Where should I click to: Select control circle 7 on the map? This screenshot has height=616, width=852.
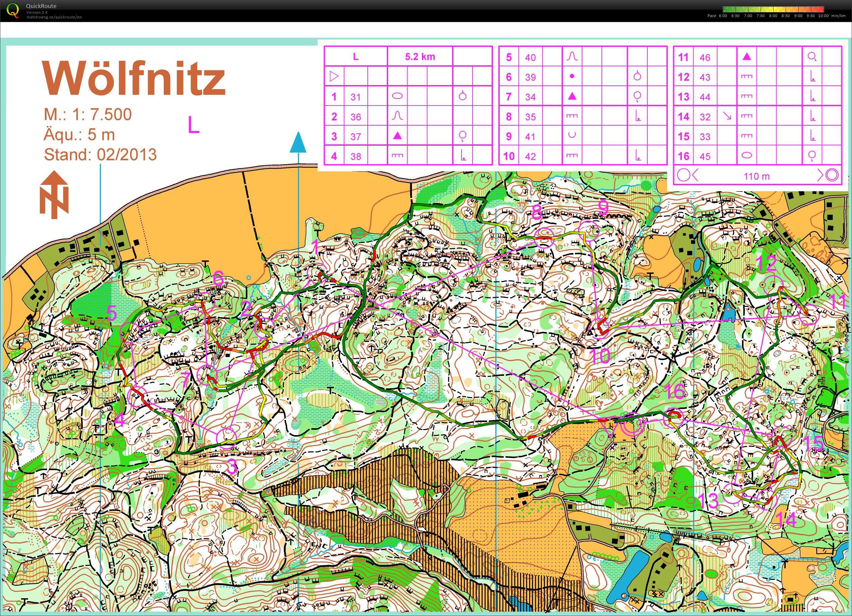[207, 375]
